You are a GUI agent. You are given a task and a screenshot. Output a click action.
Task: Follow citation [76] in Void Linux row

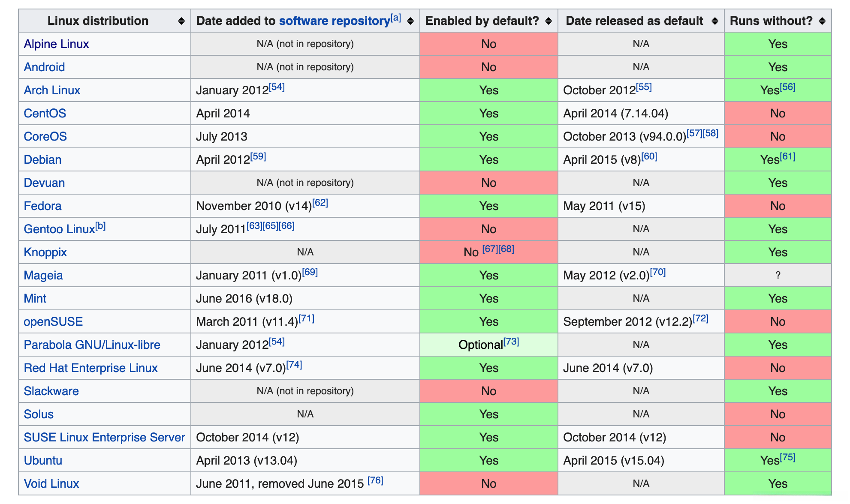[375, 480]
